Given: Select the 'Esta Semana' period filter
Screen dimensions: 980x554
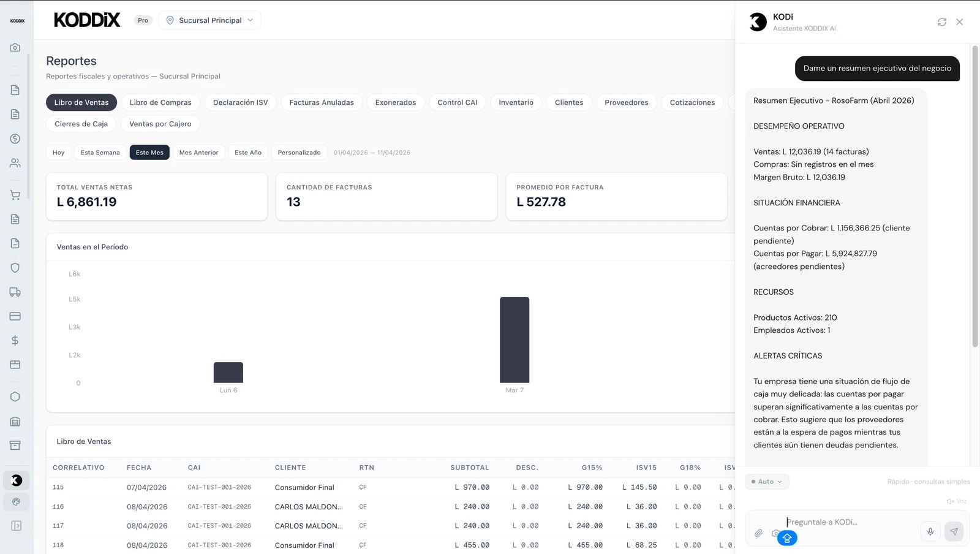Looking at the screenshot, I should point(100,153).
